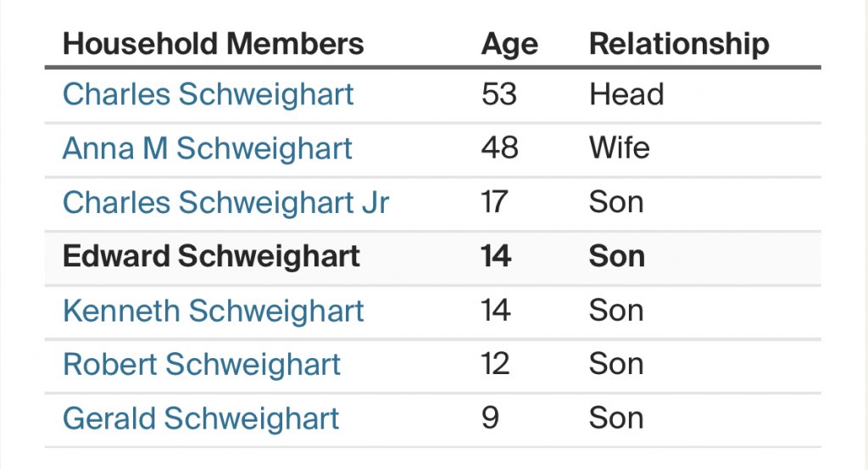Select the Son relationship in Gerald's row
868x470 pixels.
[x=616, y=418]
